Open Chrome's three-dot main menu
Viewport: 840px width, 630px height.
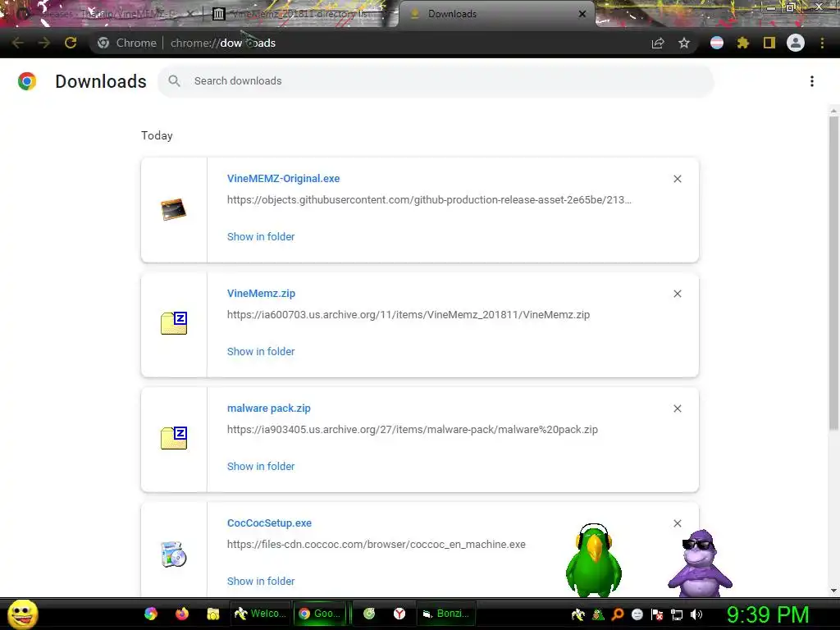822,43
